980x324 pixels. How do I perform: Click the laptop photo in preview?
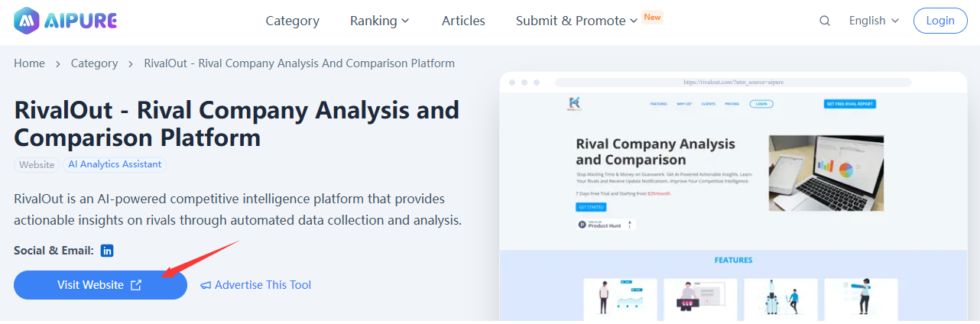(826, 173)
